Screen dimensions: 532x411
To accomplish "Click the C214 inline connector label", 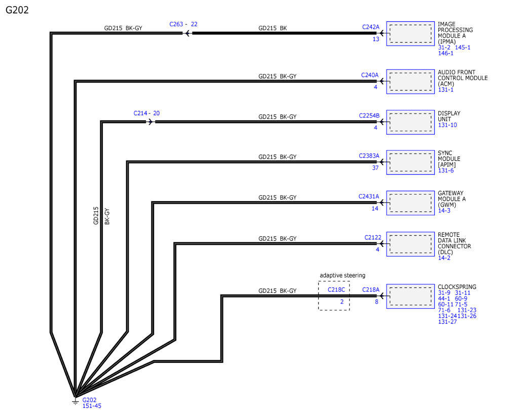I will pos(140,113).
